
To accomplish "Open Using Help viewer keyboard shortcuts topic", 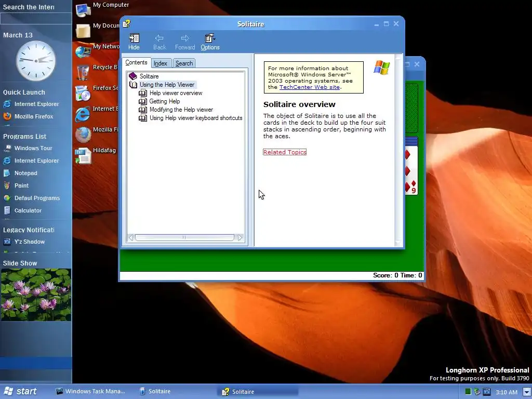I will [x=196, y=118].
